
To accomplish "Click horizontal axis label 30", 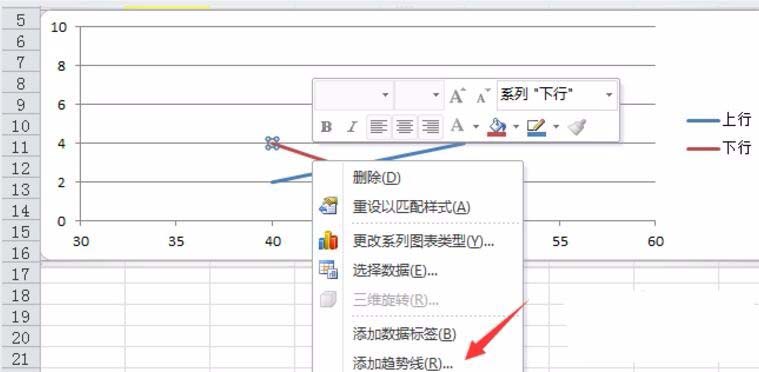I will pos(81,241).
